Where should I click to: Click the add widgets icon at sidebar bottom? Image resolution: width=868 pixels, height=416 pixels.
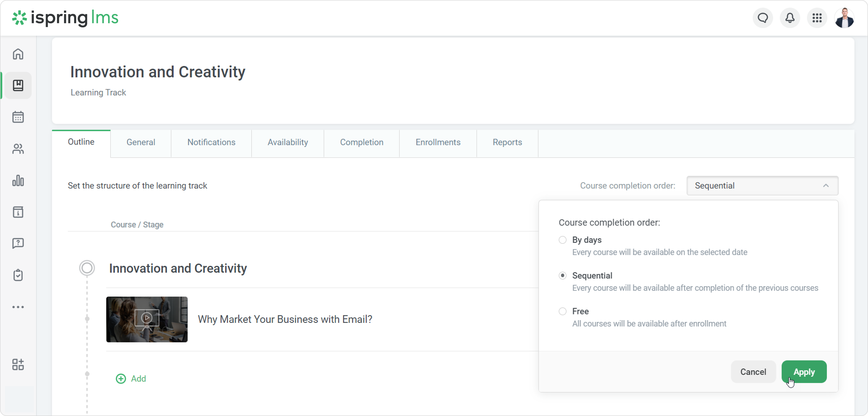(18, 364)
